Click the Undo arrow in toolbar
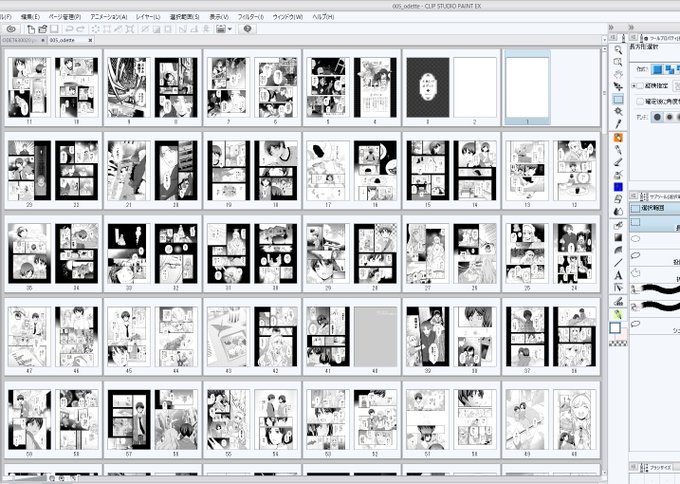 coord(69,29)
